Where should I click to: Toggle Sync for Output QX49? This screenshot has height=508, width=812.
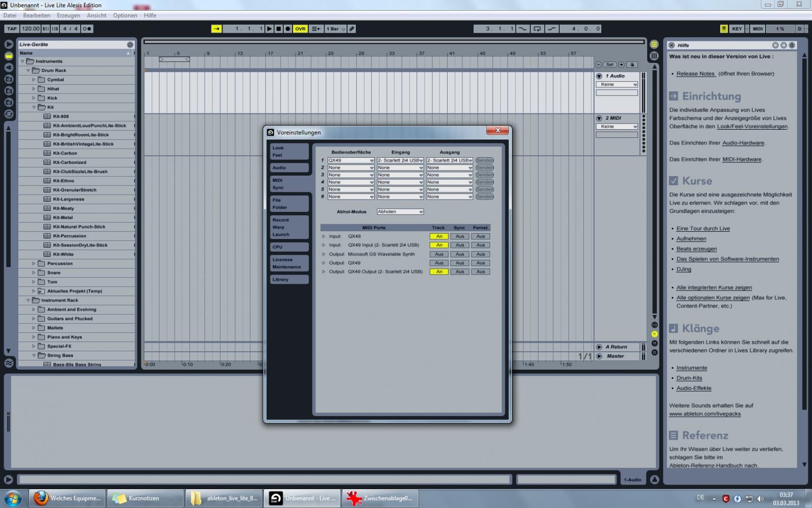[460, 263]
